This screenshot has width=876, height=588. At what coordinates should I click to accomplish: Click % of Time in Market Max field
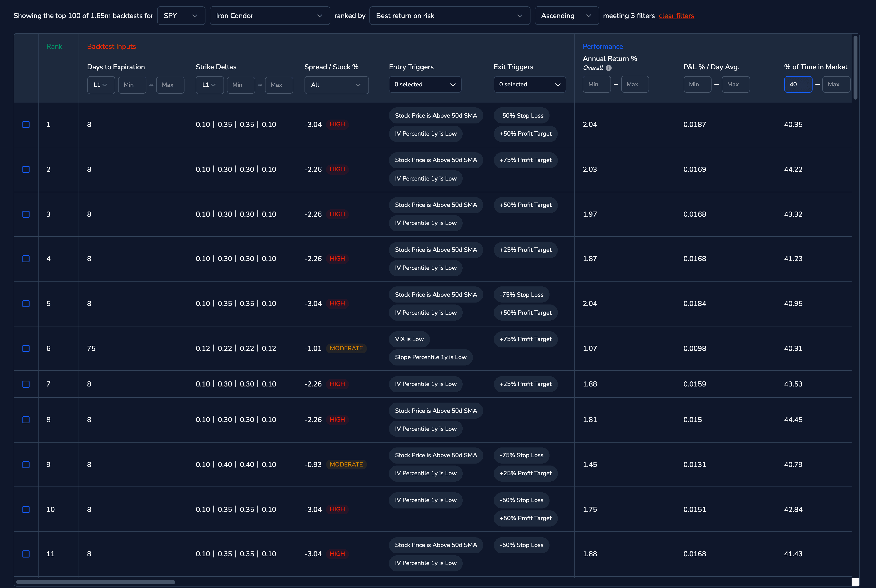[x=836, y=84]
